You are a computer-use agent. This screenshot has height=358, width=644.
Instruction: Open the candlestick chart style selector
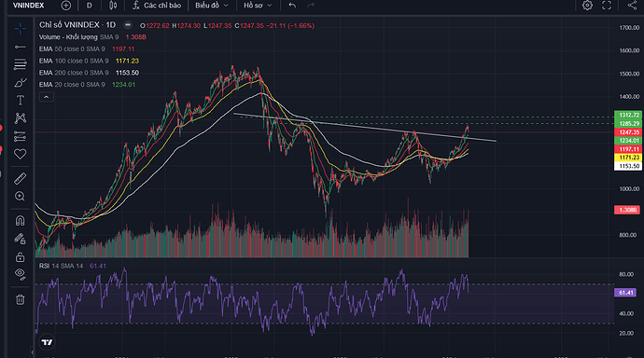pyautogui.click(x=113, y=6)
